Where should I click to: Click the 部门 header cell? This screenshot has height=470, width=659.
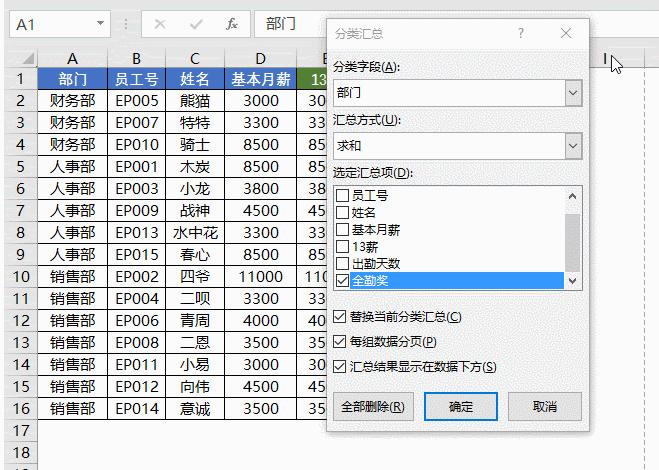[x=72, y=79]
